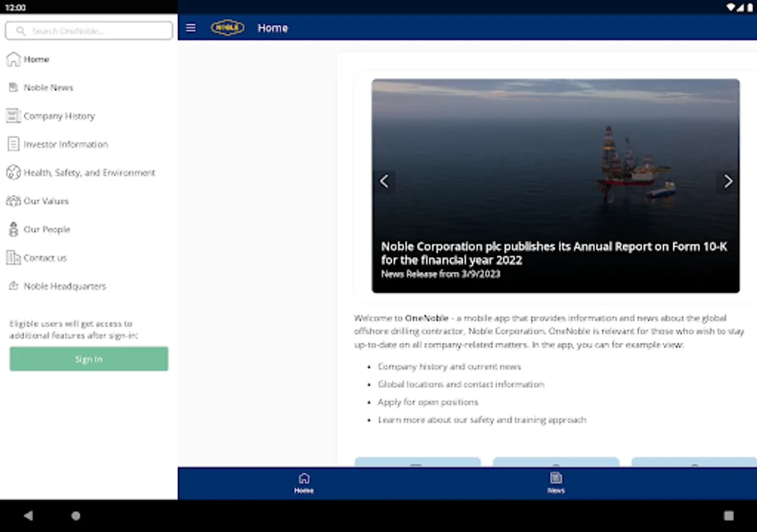The width and height of the screenshot is (757, 532).
Task: Open Noble Headquarters page
Action: click(x=89, y=286)
